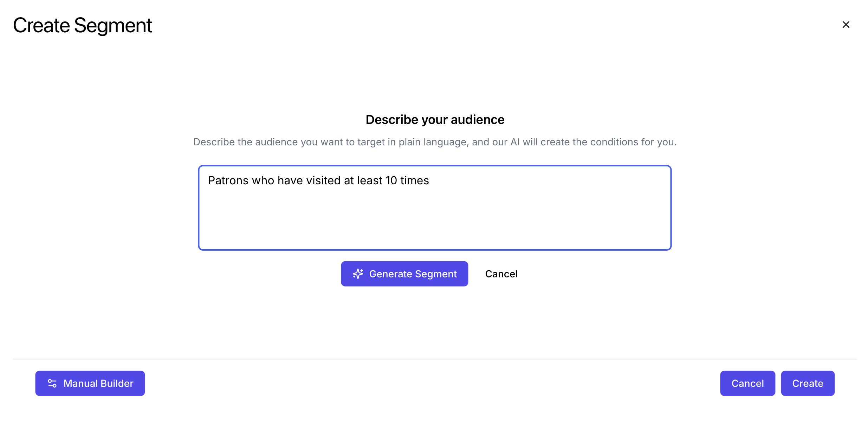Click the word 'visited' in the text box
The image size is (868, 422).
323,180
